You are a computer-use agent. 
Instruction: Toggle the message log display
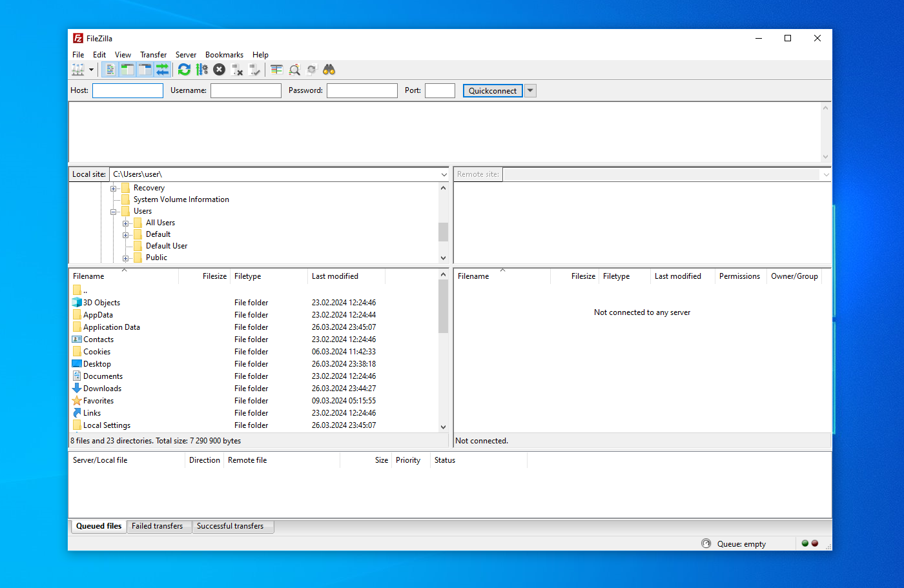pyautogui.click(x=110, y=69)
